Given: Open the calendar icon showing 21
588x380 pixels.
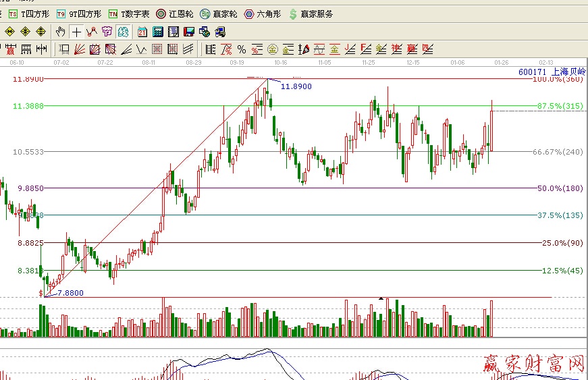Looking at the screenshot, I should click(x=142, y=32).
